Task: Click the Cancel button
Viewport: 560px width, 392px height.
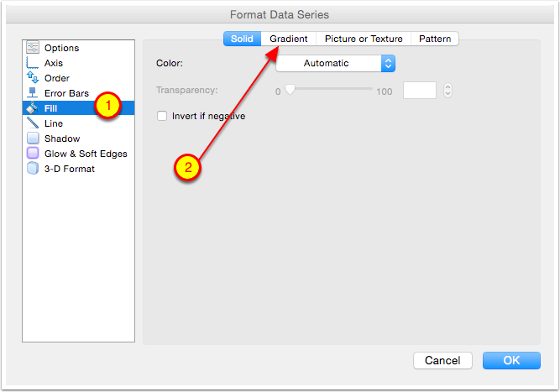Action: click(442, 360)
